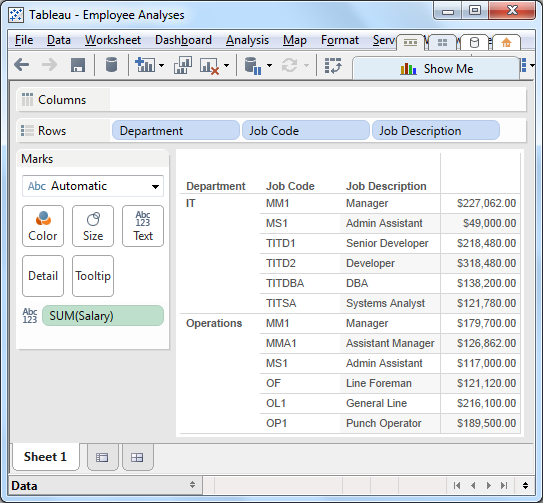This screenshot has height=503, width=543.
Task: Select the SUM(Salary) pill on Marks
Action: [x=103, y=316]
